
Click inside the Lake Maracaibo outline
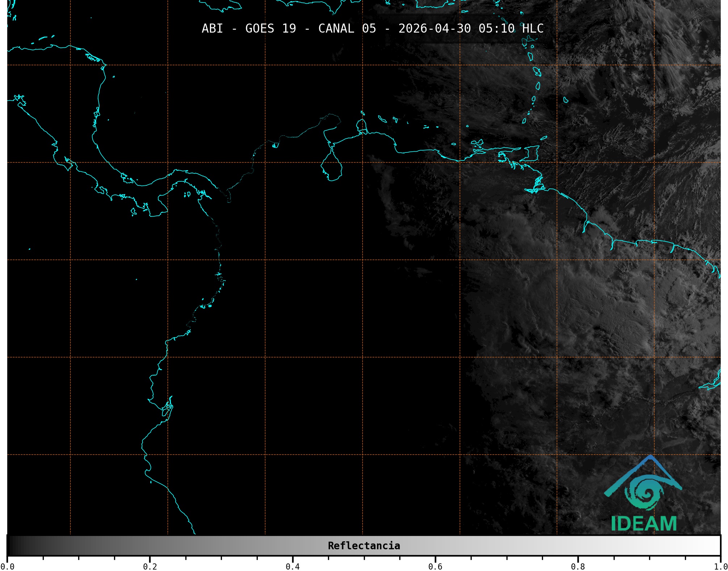[332, 167]
